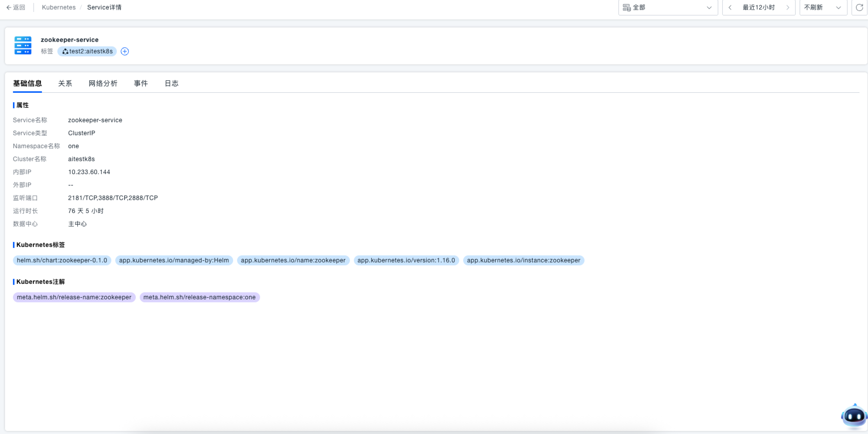Expand the 不刷新 auto-refresh dropdown
The width and height of the screenshot is (868, 434).
pyautogui.click(x=823, y=7)
